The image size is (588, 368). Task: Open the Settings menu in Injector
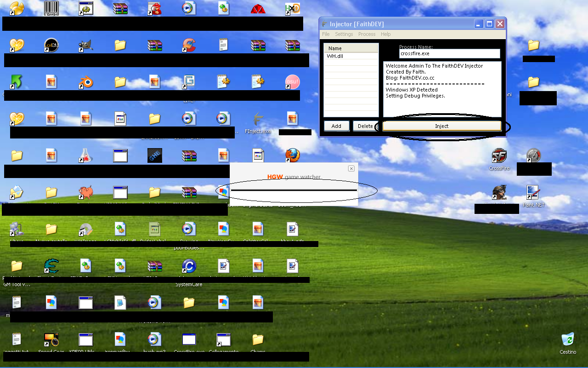(344, 34)
